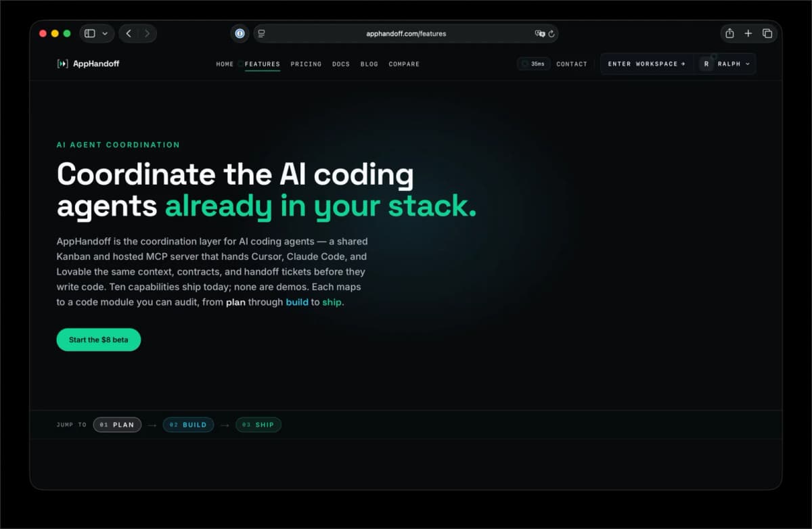Go back with the back arrow
The width and height of the screenshot is (812, 529).
129,33
